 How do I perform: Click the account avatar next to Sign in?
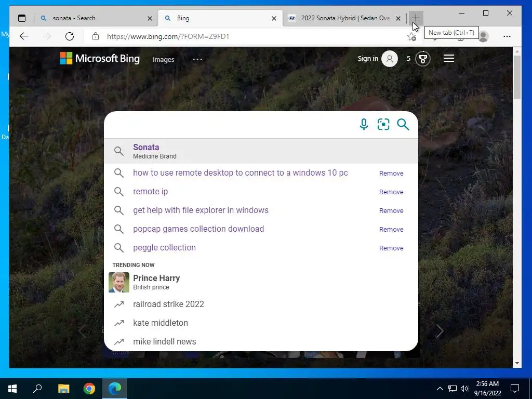[390, 59]
